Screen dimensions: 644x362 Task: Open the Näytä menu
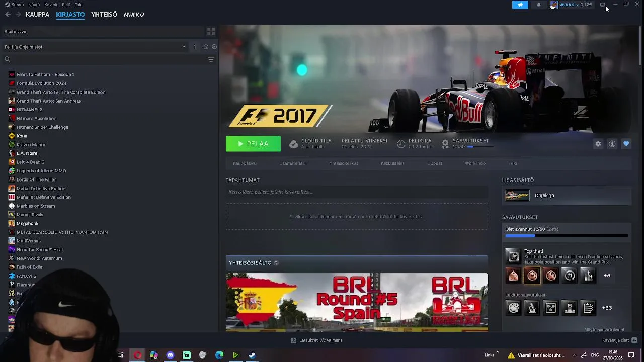34,5
